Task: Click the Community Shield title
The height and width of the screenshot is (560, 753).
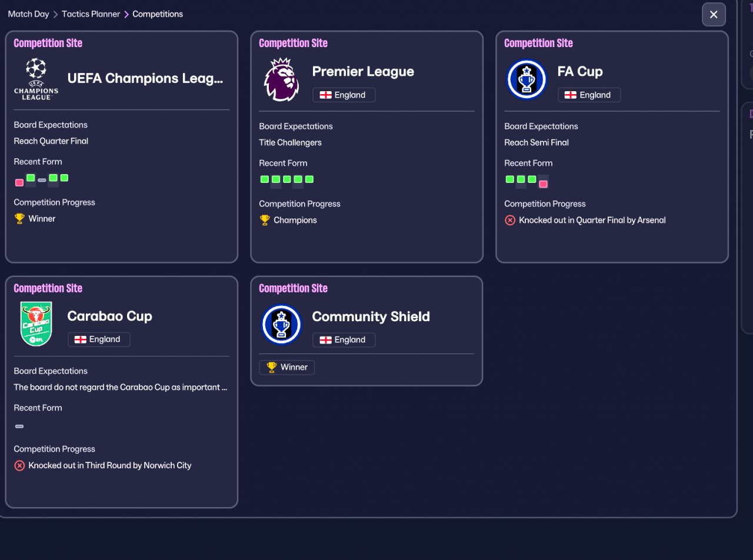Action: coord(371,316)
